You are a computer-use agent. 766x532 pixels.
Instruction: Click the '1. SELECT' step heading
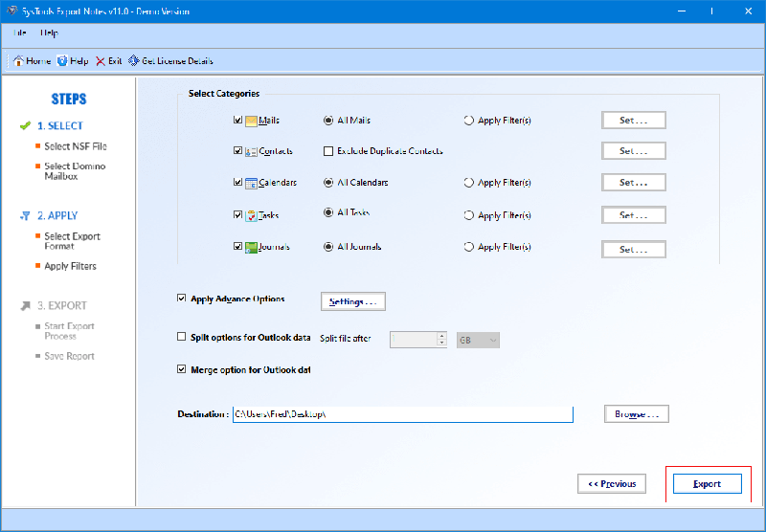(x=60, y=126)
